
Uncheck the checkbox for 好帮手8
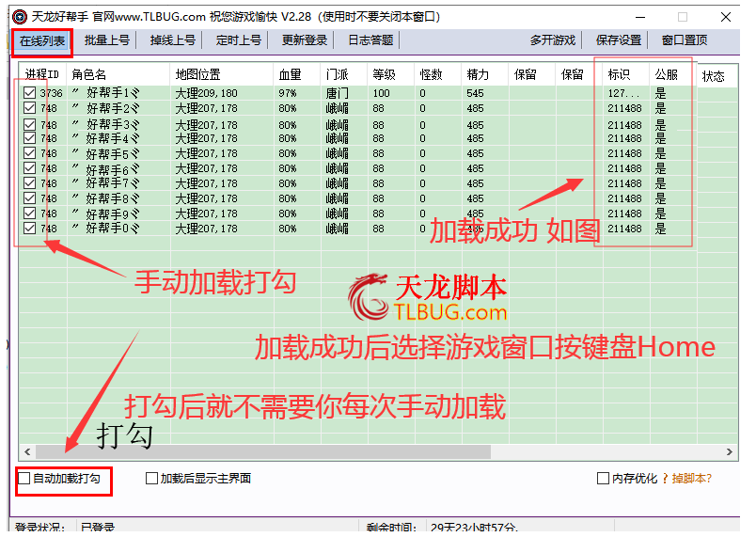click(29, 197)
